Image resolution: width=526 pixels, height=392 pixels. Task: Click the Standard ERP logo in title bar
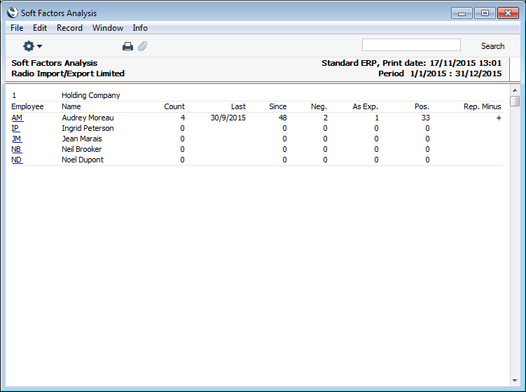(12, 12)
